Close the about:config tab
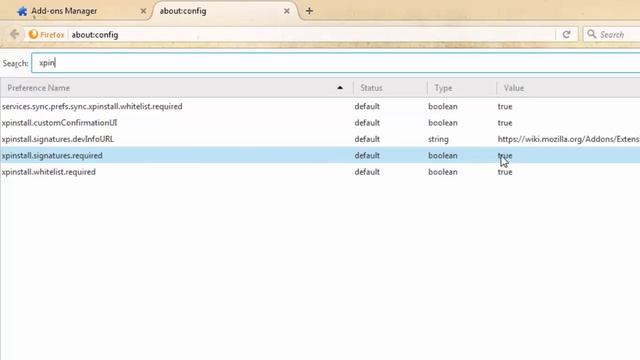Image resolution: width=640 pixels, height=360 pixels. pos(287,11)
